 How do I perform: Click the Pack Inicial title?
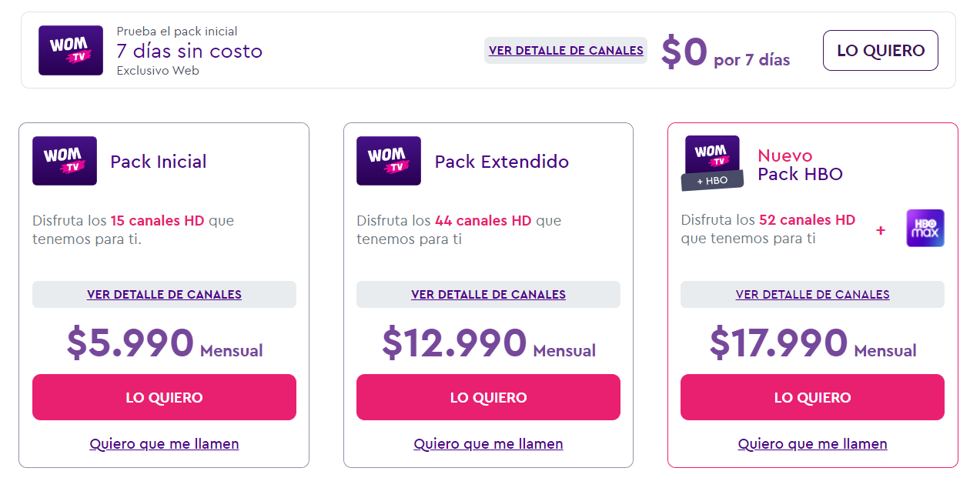(x=159, y=162)
